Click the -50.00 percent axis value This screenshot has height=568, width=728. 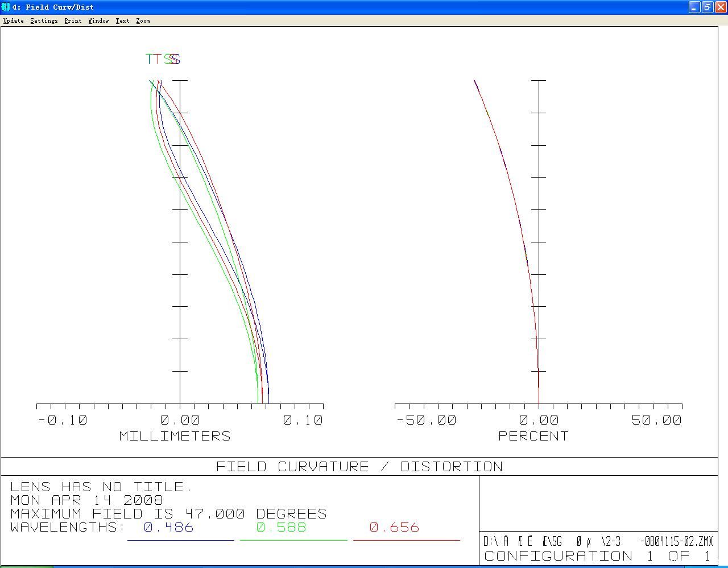(x=426, y=420)
